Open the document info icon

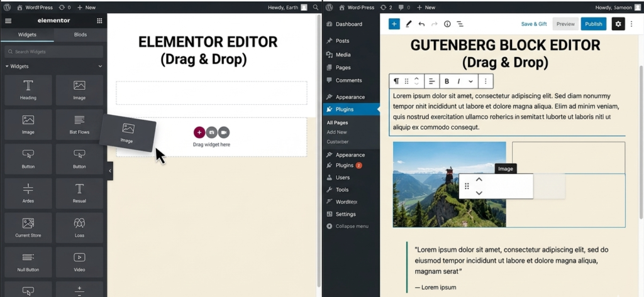click(447, 24)
